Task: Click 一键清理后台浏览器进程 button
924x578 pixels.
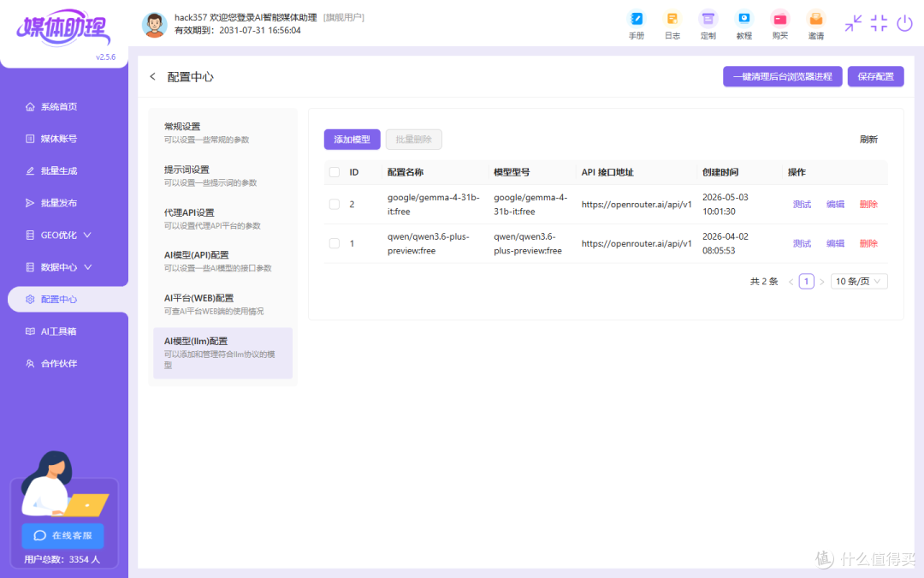Action: point(783,77)
